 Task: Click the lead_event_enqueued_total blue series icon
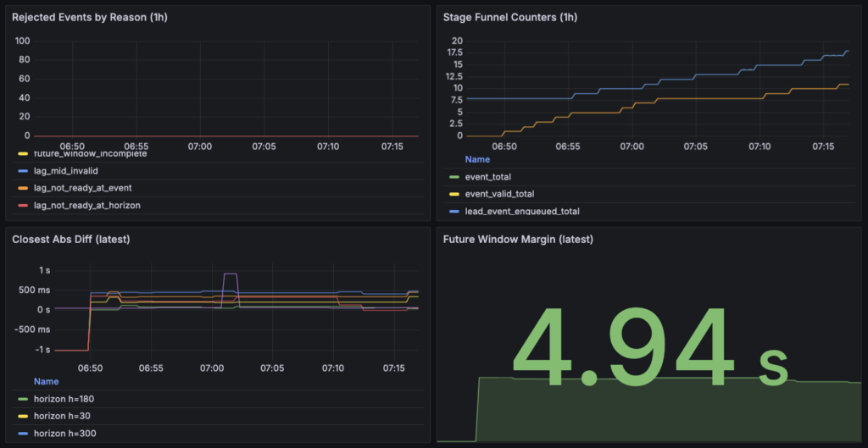tap(454, 211)
